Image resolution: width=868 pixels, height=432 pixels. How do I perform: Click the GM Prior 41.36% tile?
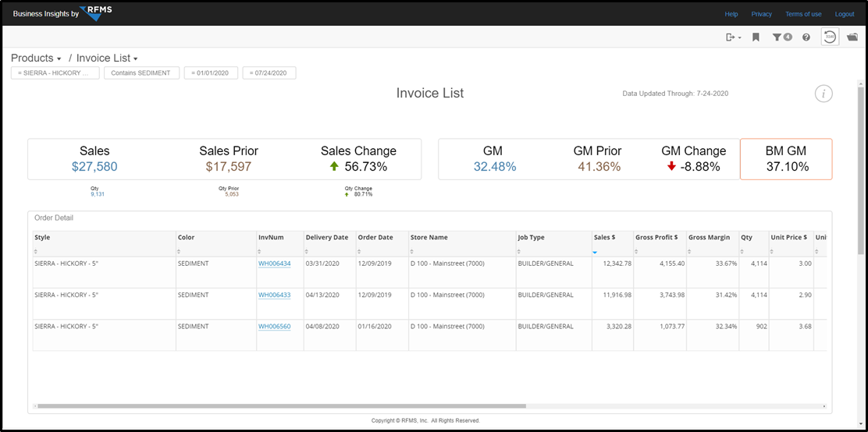597,159
